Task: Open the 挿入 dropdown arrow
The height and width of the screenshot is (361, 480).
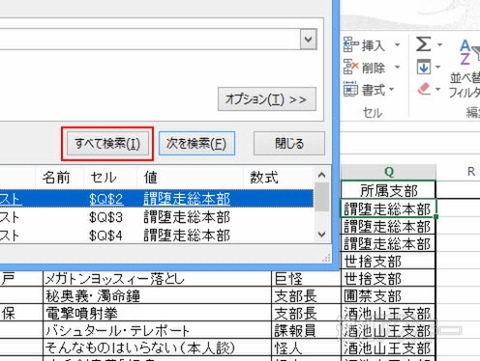Action: (x=397, y=45)
